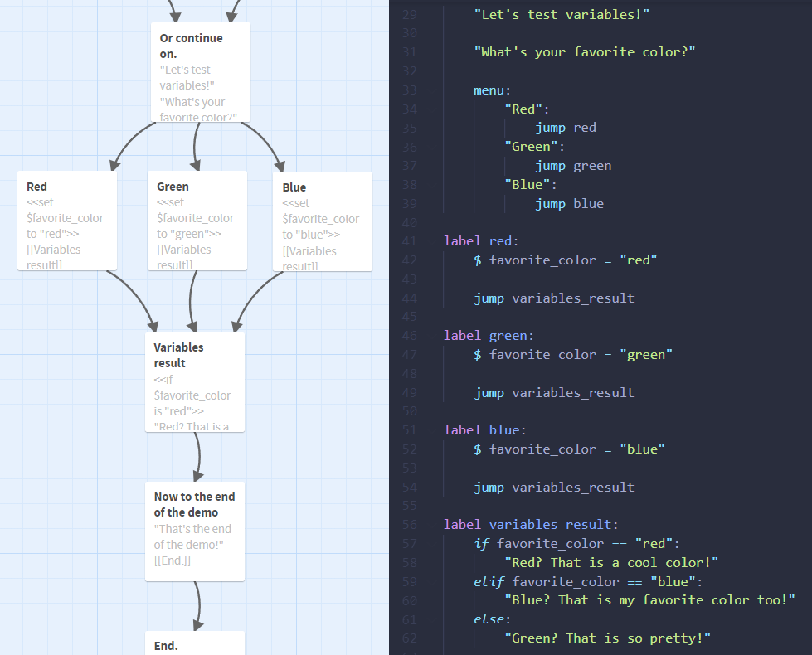Viewport: 812px width, 655px height.
Task: Select the "Blue" passage card
Action: coord(322,221)
